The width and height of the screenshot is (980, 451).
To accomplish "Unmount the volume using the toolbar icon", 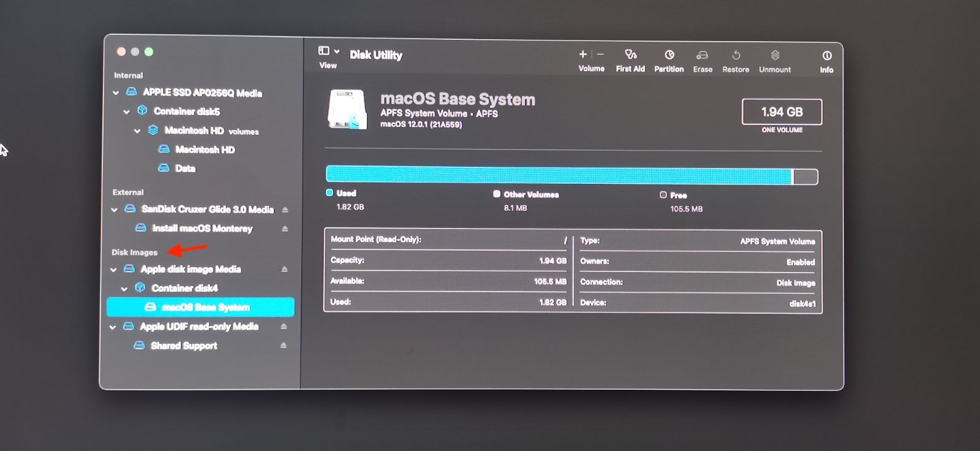I will coord(775,55).
